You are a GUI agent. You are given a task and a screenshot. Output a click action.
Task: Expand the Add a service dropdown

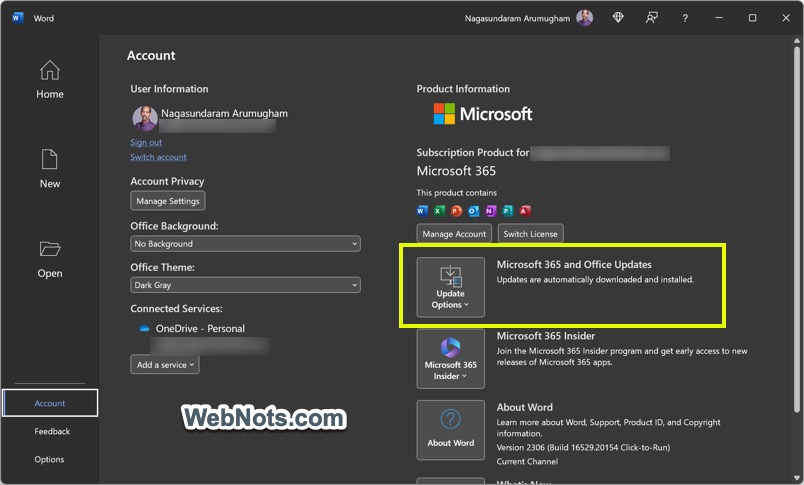[165, 365]
